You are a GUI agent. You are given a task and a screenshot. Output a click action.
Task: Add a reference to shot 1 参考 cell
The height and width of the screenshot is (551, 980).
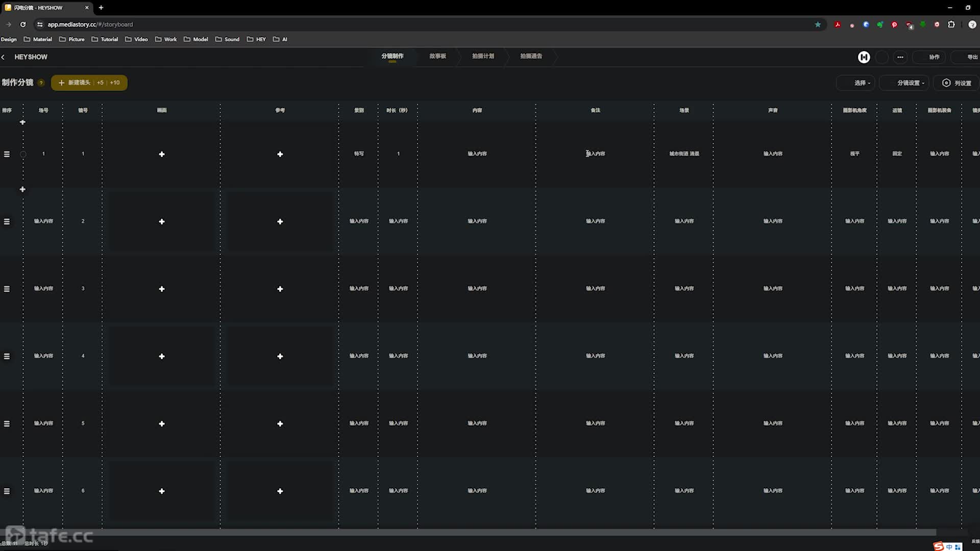coord(280,154)
